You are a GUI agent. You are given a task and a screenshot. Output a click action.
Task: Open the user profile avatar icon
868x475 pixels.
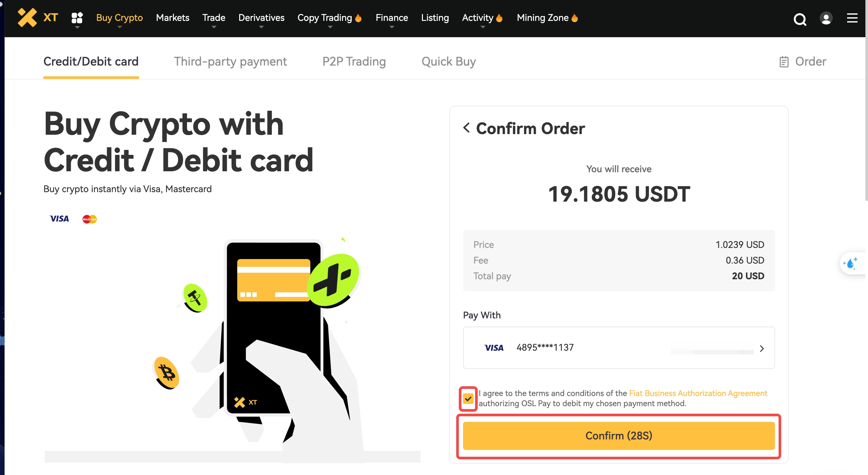826,18
